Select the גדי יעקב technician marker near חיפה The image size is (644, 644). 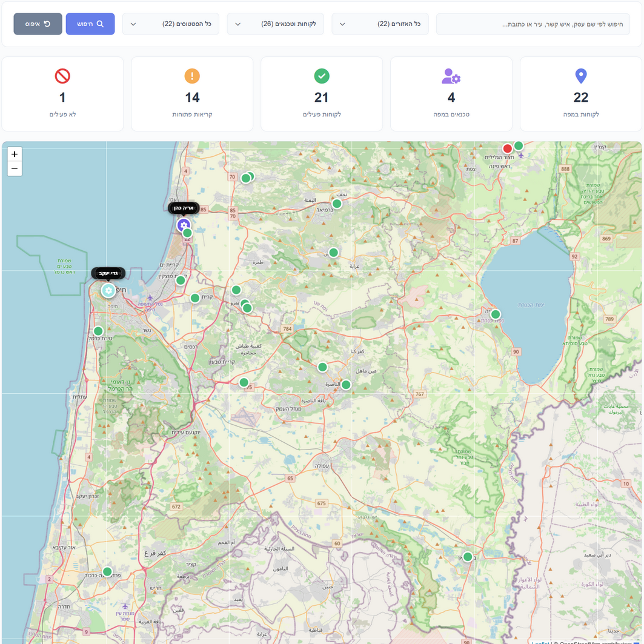click(108, 290)
